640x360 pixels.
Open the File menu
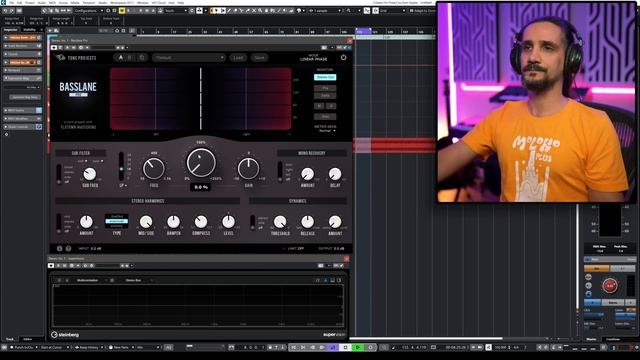pos(11,2)
